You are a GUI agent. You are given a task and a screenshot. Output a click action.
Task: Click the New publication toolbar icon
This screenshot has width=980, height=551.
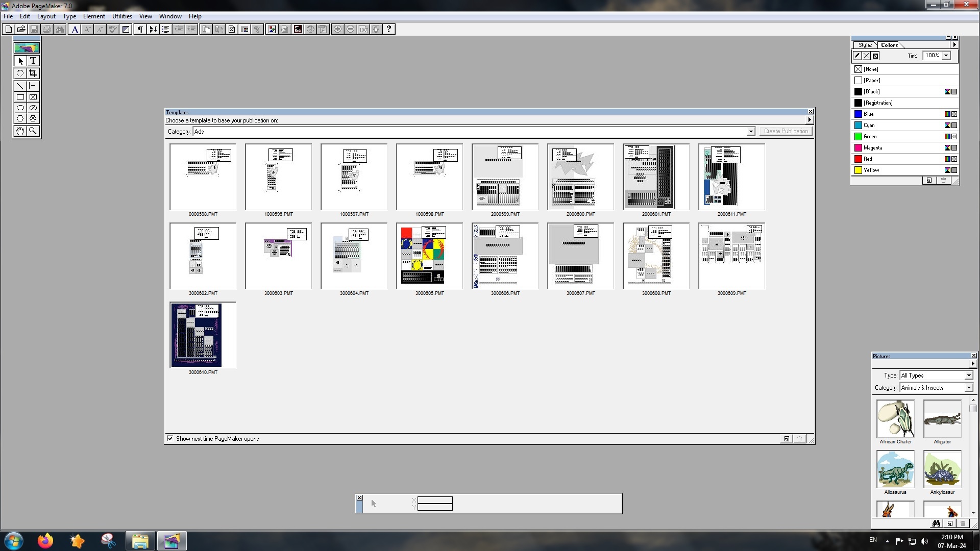pyautogui.click(x=9, y=29)
